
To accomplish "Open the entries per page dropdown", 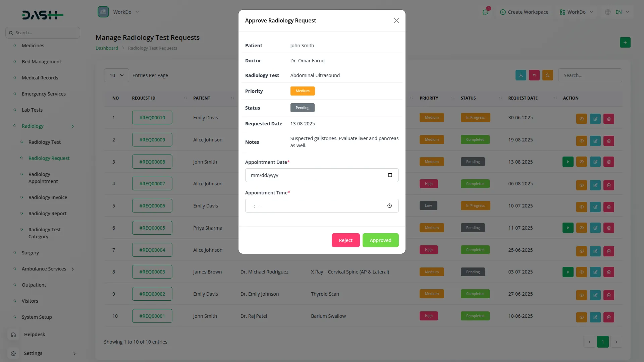I will [x=116, y=75].
